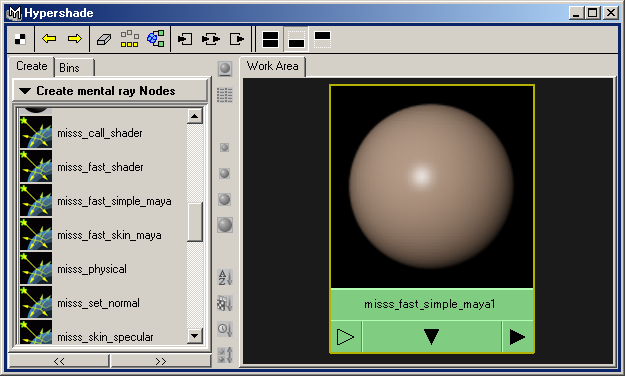Maximize the Hypershade window
This screenshot has height=376, width=625.
coord(592,13)
